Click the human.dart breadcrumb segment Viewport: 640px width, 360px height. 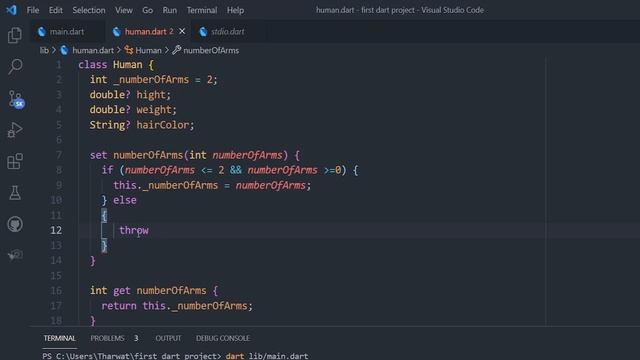[93, 50]
